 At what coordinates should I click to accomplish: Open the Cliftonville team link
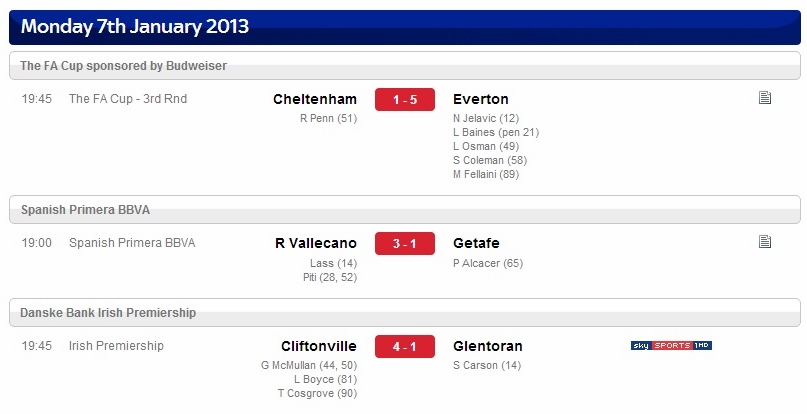[x=319, y=346]
